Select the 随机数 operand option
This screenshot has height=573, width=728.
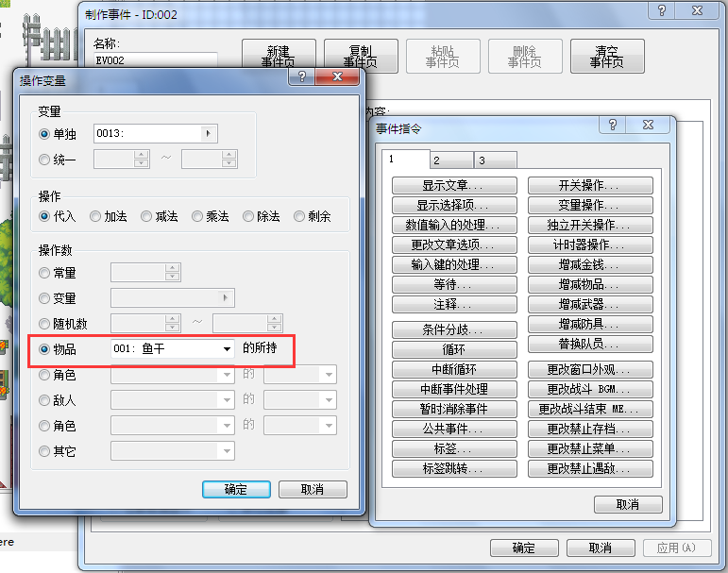[x=44, y=324]
